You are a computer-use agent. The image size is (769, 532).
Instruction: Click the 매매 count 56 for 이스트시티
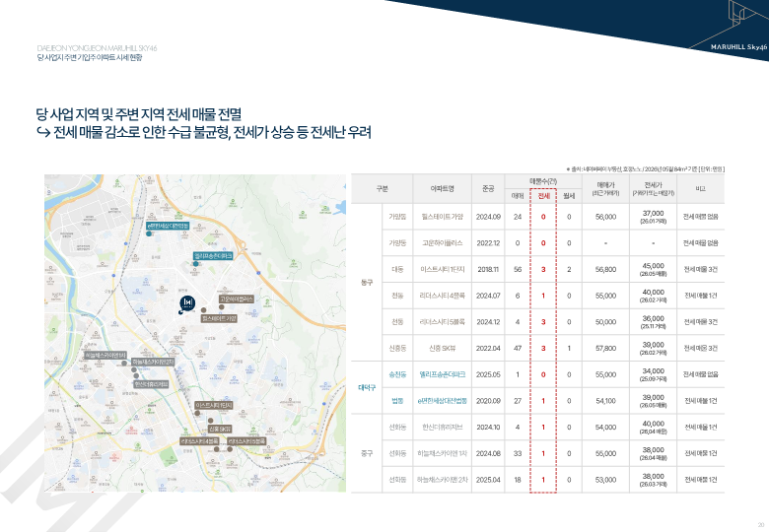(x=518, y=269)
